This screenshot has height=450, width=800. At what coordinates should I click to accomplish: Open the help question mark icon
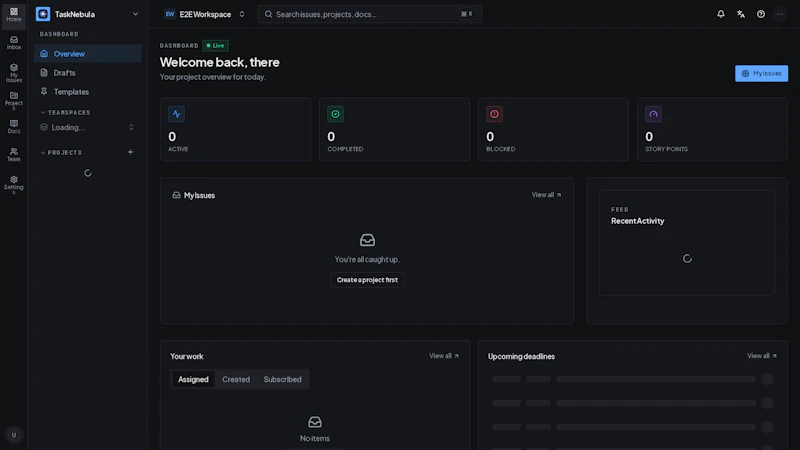[761, 14]
